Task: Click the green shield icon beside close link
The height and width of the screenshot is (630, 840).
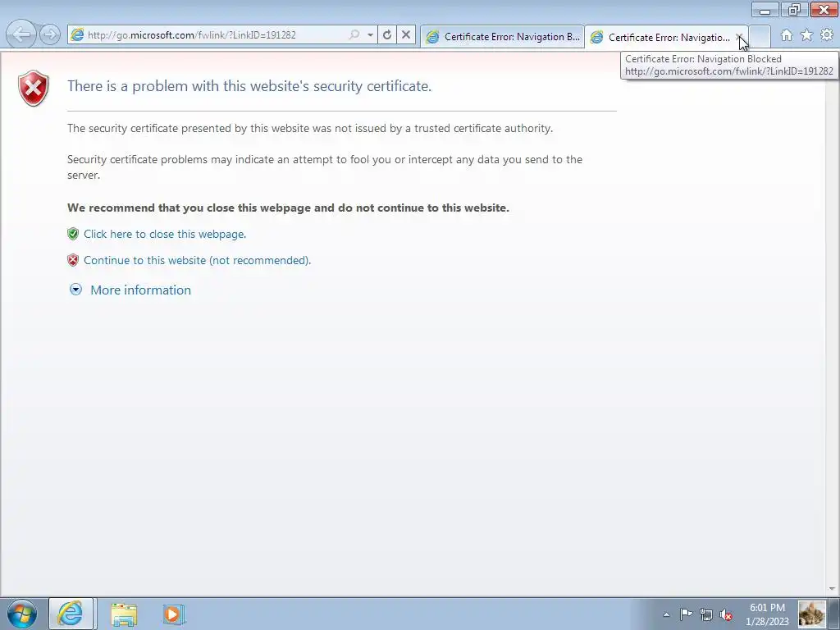Action: coord(73,234)
